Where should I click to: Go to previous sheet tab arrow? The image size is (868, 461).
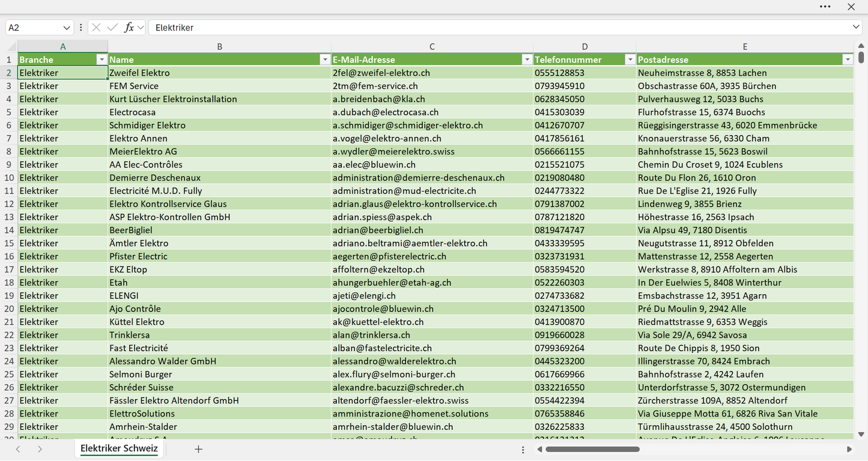coord(18,449)
